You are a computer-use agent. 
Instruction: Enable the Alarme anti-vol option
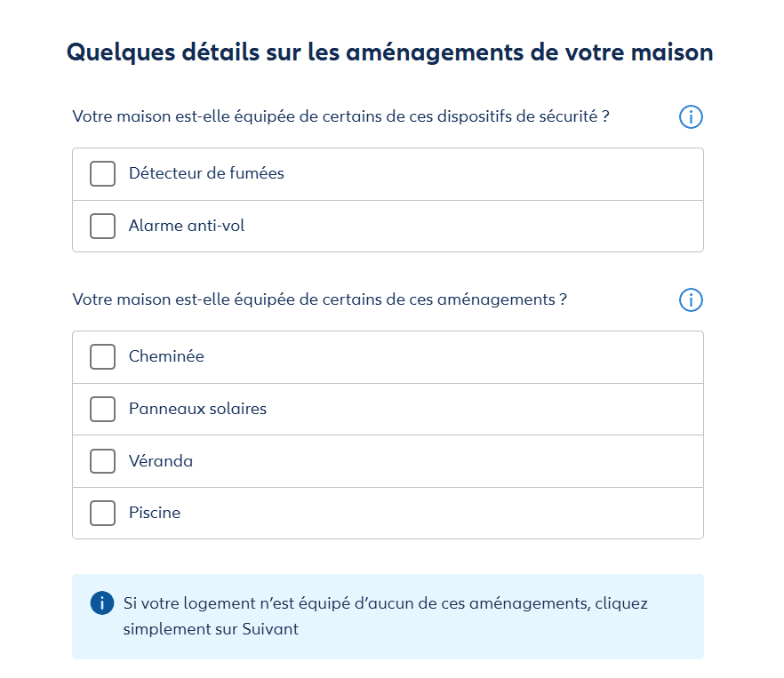tap(102, 226)
